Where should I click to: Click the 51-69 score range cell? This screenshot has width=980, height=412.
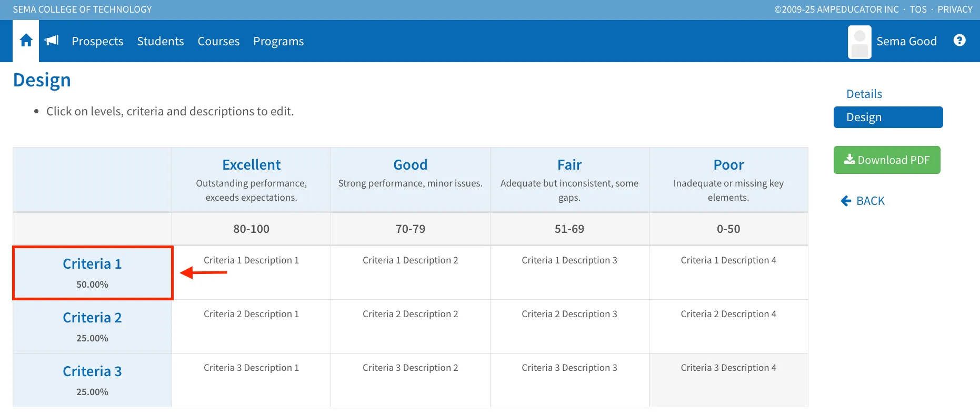(569, 229)
